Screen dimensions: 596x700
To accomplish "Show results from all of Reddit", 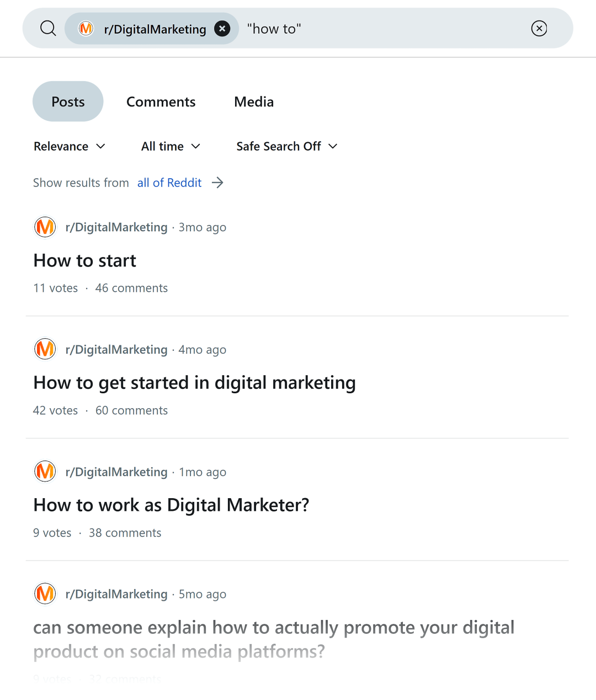I will pyautogui.click(x=169, y=183).
